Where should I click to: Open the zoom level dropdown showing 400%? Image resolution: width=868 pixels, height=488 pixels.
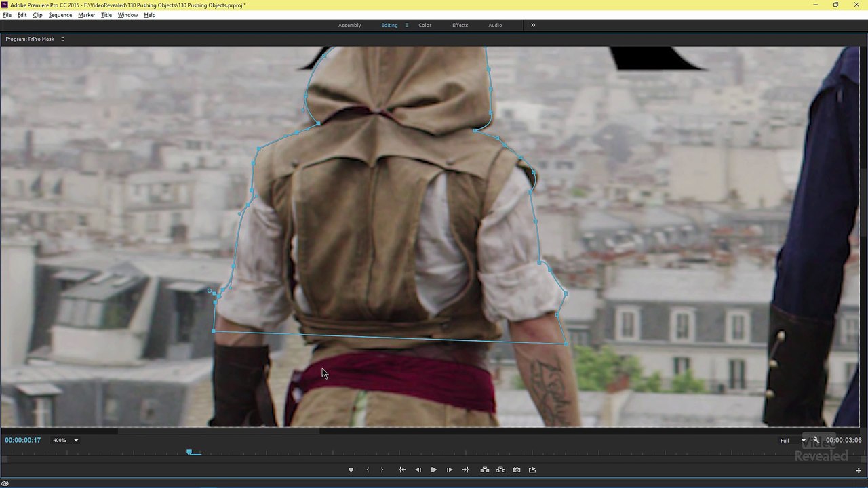(66, 441)
